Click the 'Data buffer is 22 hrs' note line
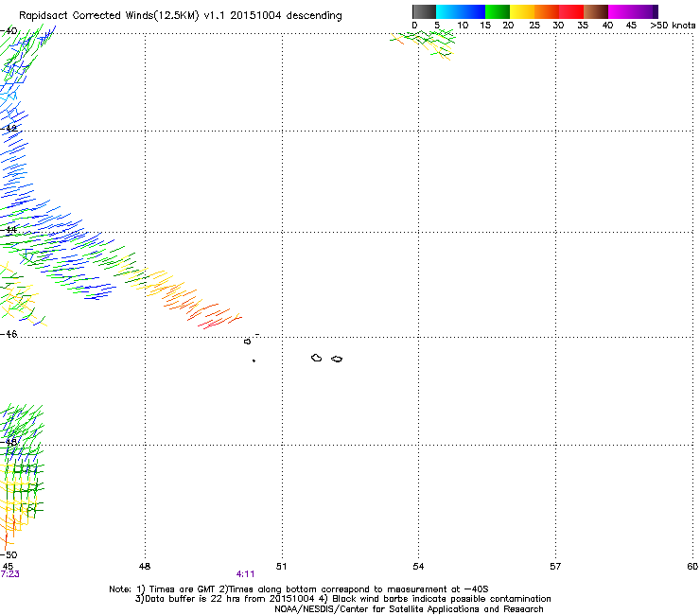The height and width of the screenshot is (615, 700). pos(342,599)
